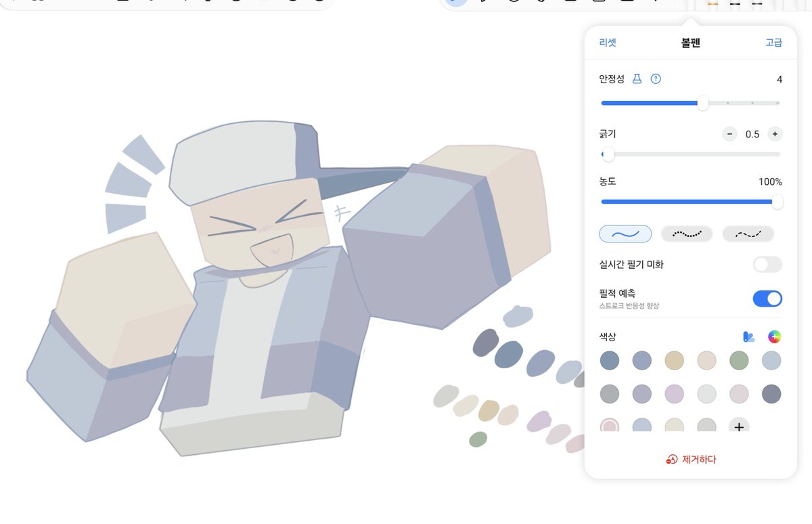
Task: Open 고급 advanced settings
Action: coord(773,43)
